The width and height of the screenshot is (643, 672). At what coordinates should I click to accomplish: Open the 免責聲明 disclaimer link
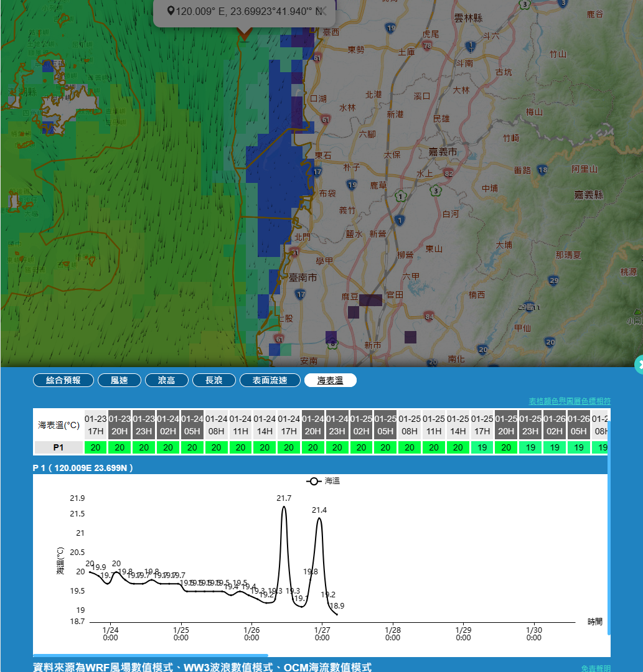(595, 668)
